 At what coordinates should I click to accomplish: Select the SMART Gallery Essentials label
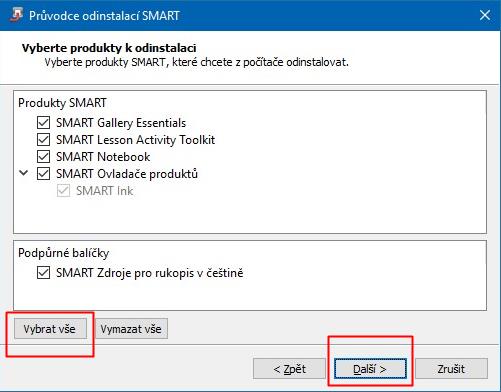pyautogui.click(x=121, y=123)
